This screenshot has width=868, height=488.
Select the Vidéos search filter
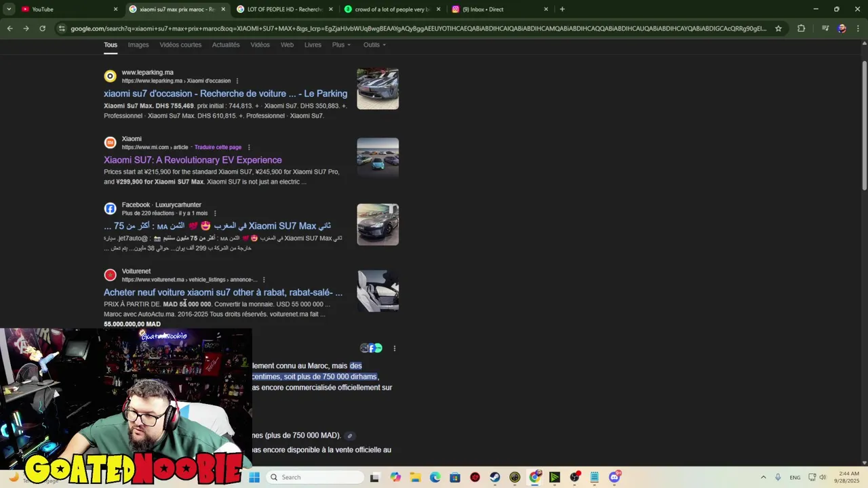(x=260, y=45)
